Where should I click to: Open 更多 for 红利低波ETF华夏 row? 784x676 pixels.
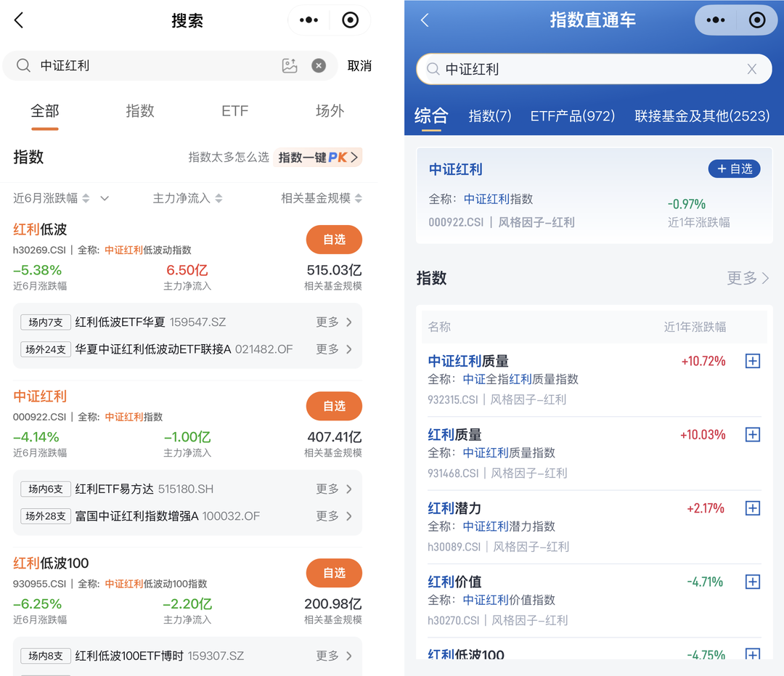[x=334, y=322]
